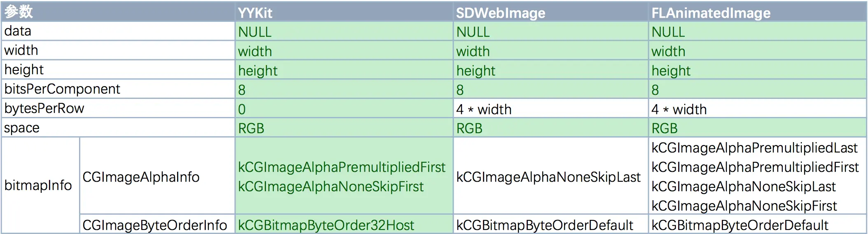The width and height of the screenshot is (868, 234).
Task: Select FLAnimatedImage kCGBitmapByteOrderDefault cell
Action: click(x=757, y=225)
